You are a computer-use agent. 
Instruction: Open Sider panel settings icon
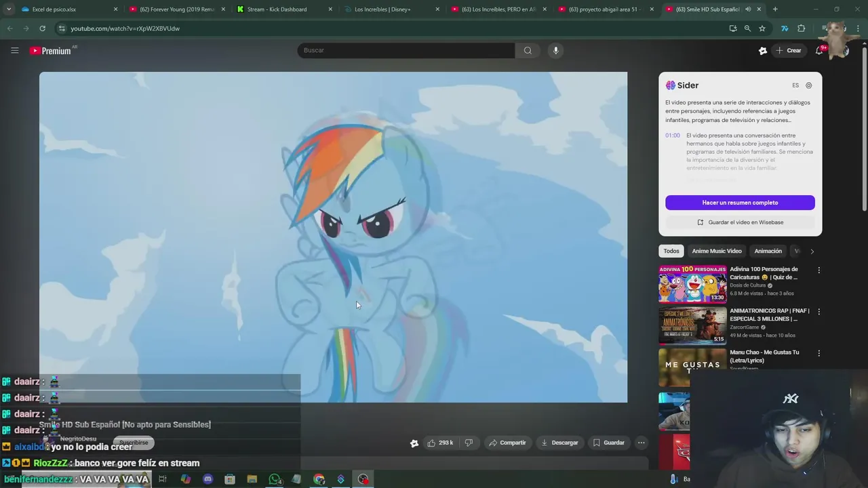click(x=809, y=85)
